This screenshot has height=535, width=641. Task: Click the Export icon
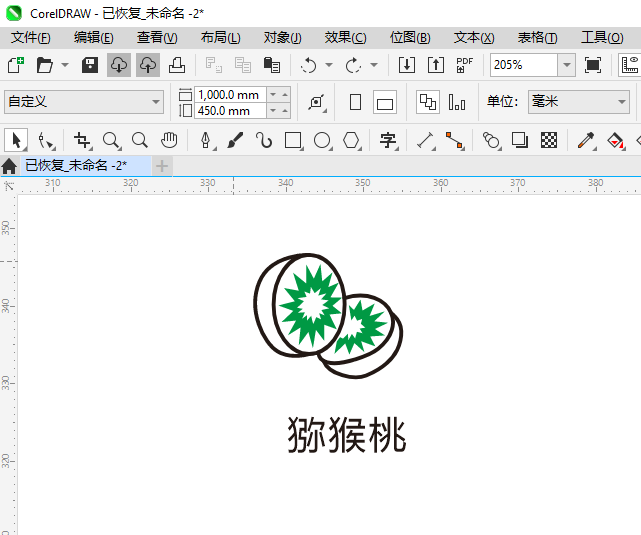(436, 65)
